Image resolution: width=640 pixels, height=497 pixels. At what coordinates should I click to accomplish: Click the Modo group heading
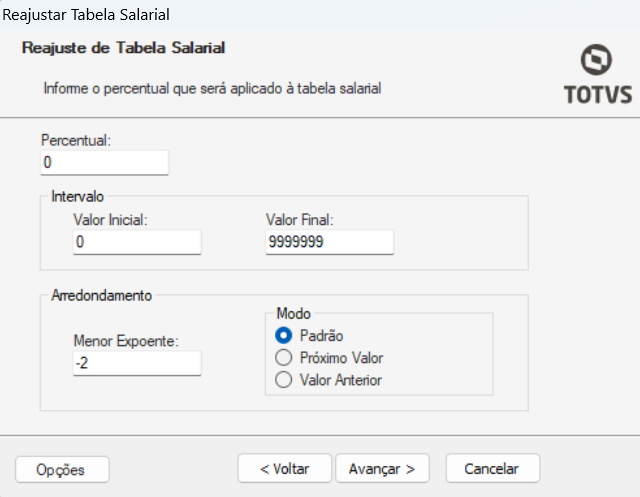(292, 313)
